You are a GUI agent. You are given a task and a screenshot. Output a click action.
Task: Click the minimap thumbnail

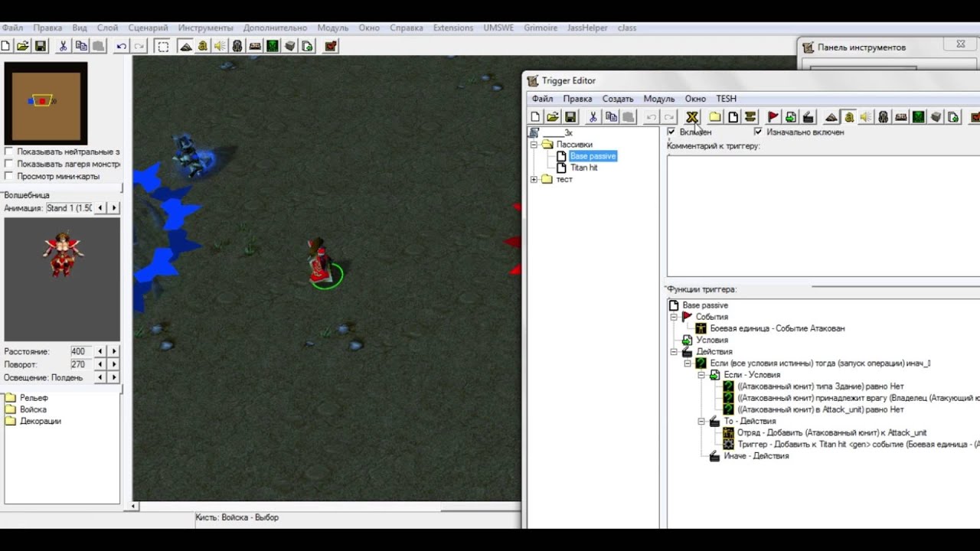pyautogui.click(x=46, y=103)
